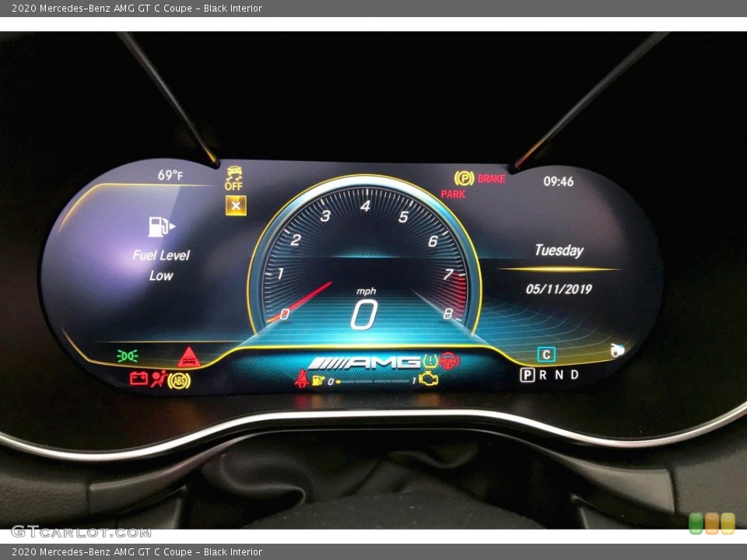Tap the ESP OFF skidding-car indicator
Screen dimensions: 747x560
pos(234,179)
